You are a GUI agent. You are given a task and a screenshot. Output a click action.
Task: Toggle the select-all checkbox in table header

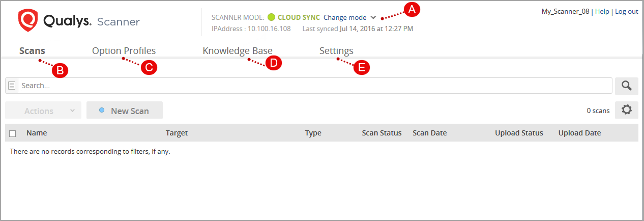[13, 133]
